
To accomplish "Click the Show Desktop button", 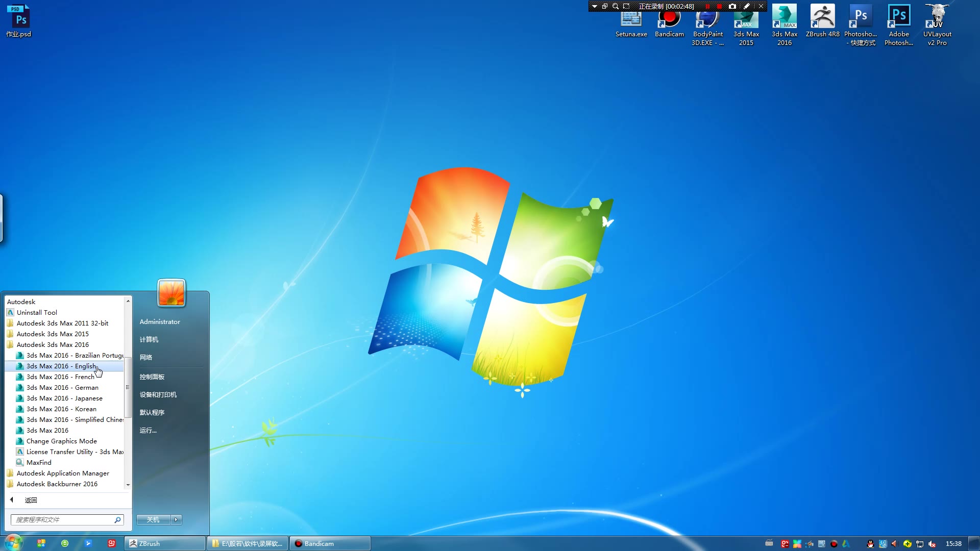I will (x=974, y=543).
